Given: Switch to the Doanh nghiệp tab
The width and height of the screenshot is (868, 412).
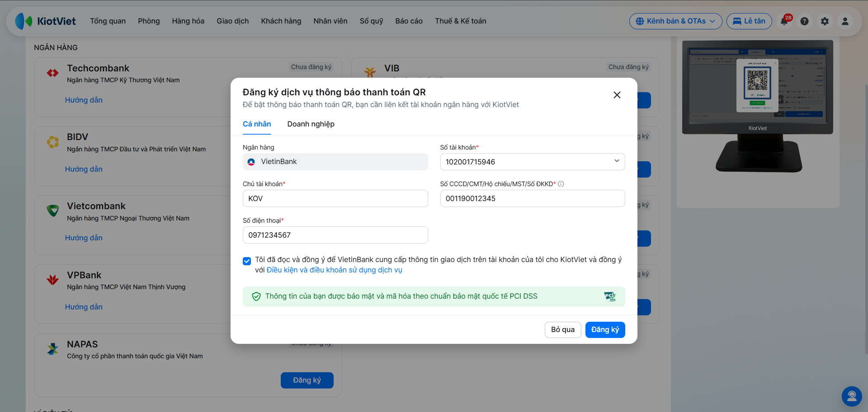Looking at the screenshot, I should point(311,124).
